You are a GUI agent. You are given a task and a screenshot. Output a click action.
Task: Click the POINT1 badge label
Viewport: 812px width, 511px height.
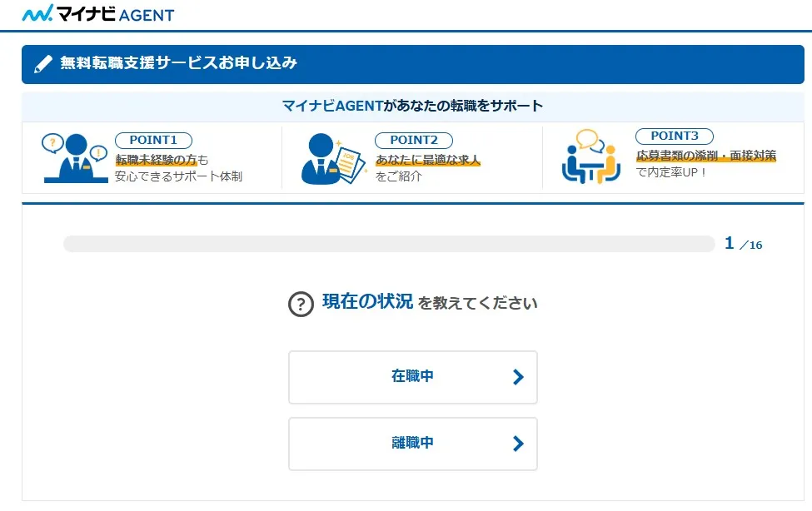click(153, 141)
